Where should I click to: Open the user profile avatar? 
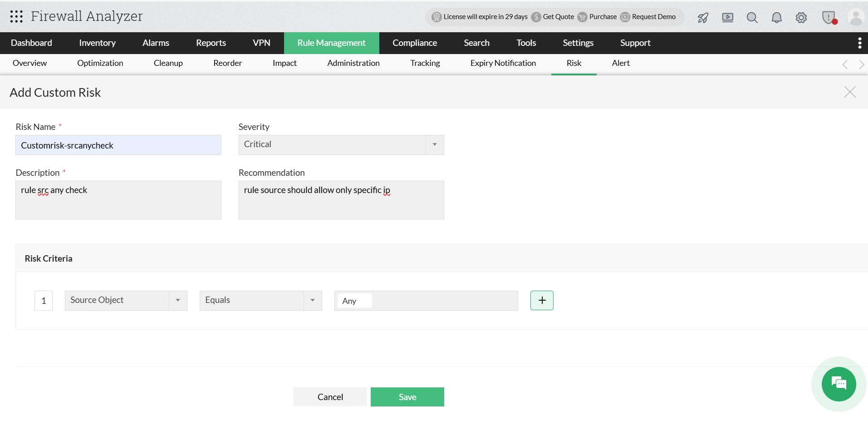click(x=856, y=18)
